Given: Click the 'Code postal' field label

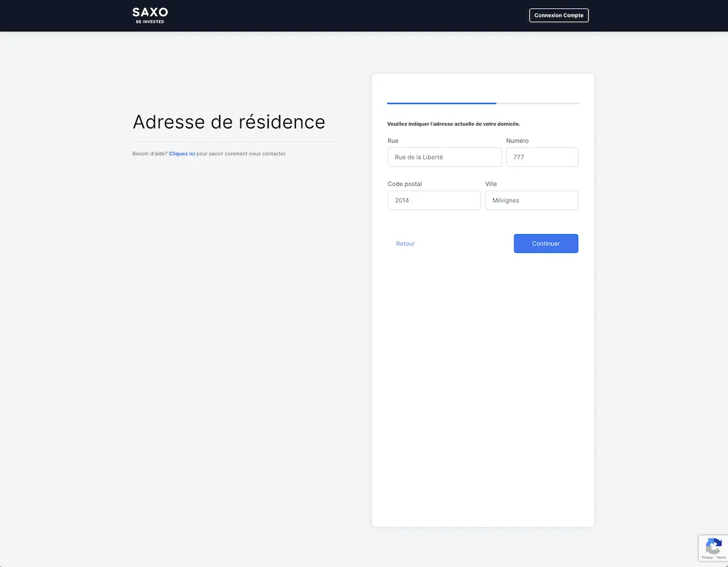Looking at the screenshot, I should click(x=405, y=184).
